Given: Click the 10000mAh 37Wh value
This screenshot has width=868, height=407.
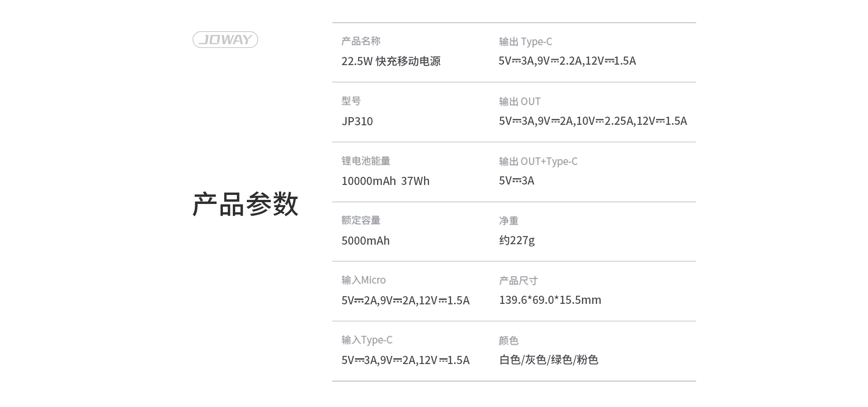Looking at the screenshot, I should pos(386,181).
